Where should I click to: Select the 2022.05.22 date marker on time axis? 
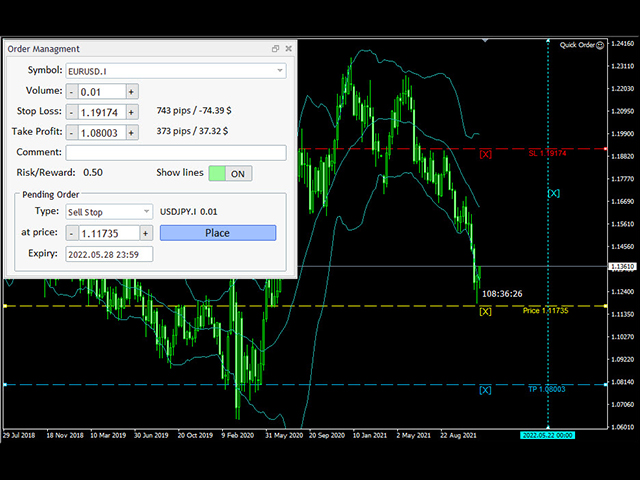click(548, 437)
